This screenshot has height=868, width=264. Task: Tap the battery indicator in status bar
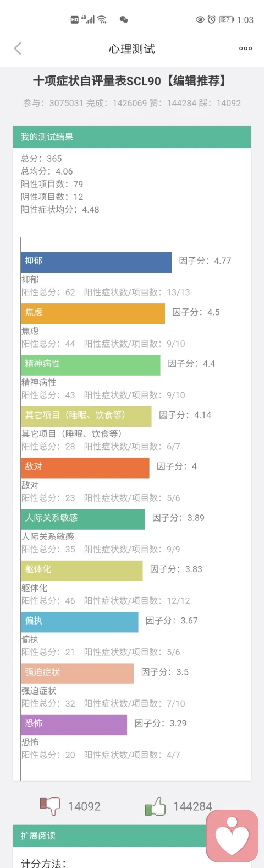click(x=227, y=19)
